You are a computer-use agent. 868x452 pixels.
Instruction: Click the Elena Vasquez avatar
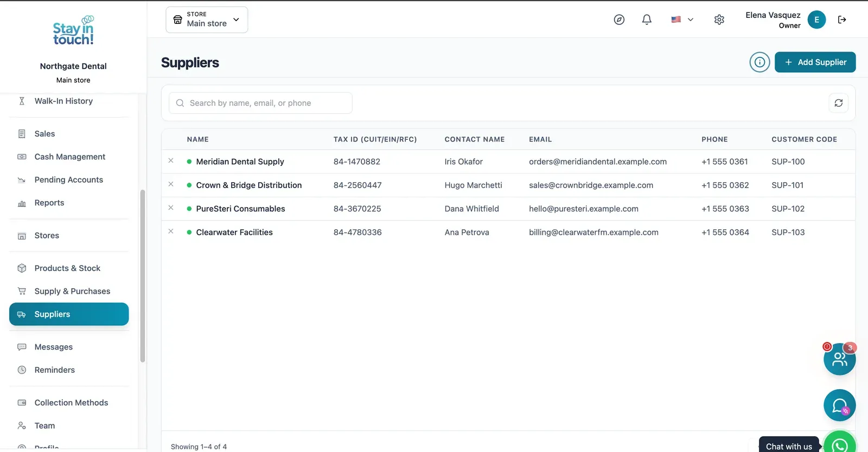point(816,20)
